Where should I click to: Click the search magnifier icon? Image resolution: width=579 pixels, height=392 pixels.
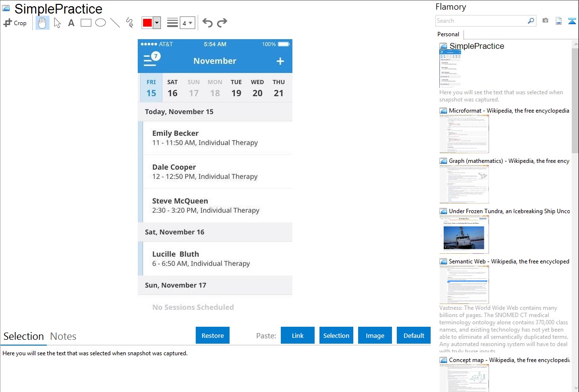click(x=531, y=21)
